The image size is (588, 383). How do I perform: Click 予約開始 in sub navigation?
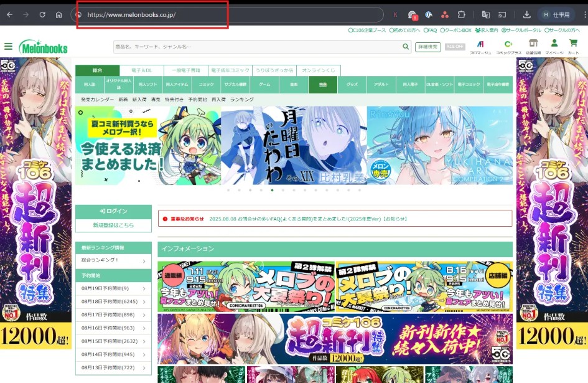click(198, 100)
